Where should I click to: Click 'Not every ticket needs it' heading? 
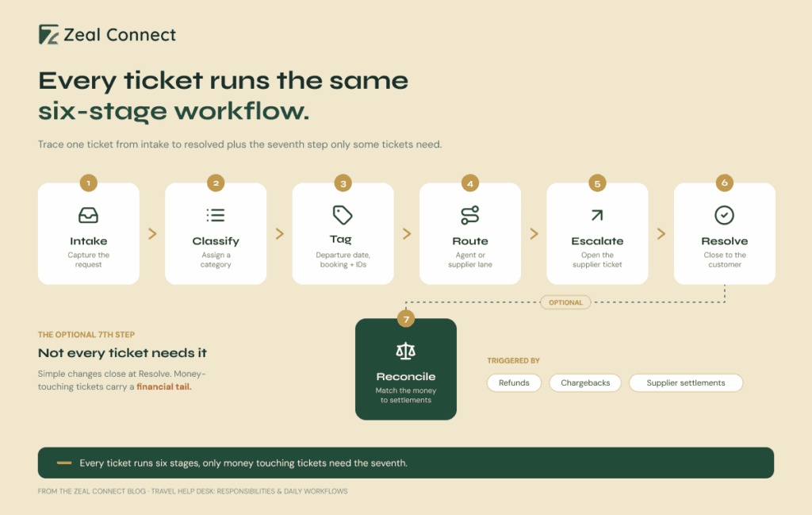122,353
